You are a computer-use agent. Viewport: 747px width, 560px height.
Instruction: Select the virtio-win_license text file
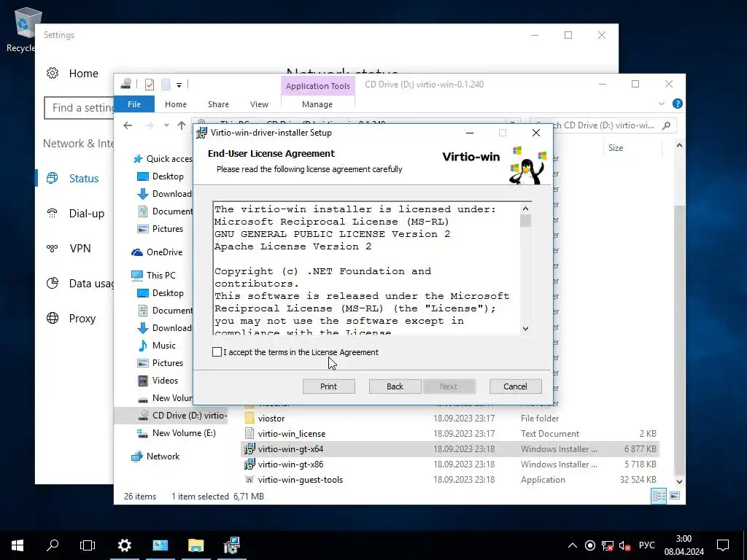pyautogui.click(x=292, y=433)
